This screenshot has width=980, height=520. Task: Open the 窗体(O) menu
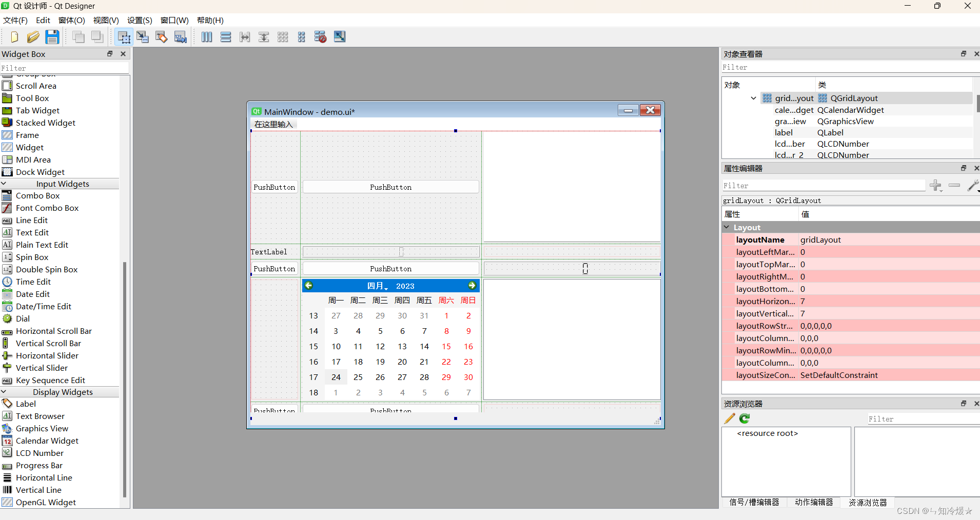[71, 21]
